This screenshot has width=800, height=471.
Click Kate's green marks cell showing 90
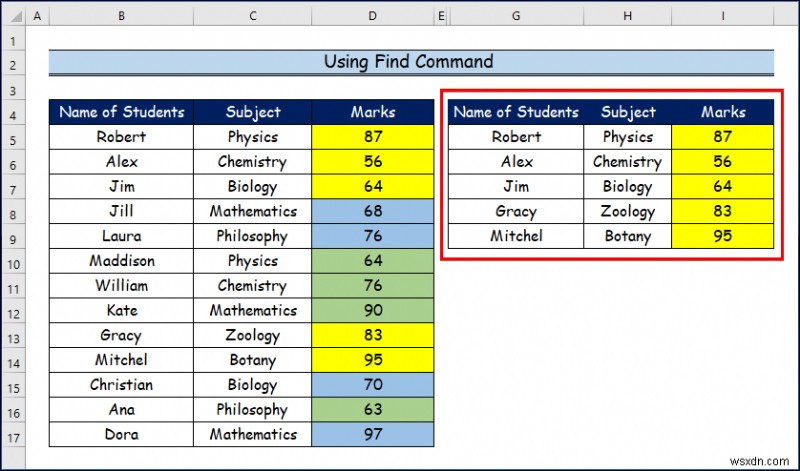tap(373, 311)
